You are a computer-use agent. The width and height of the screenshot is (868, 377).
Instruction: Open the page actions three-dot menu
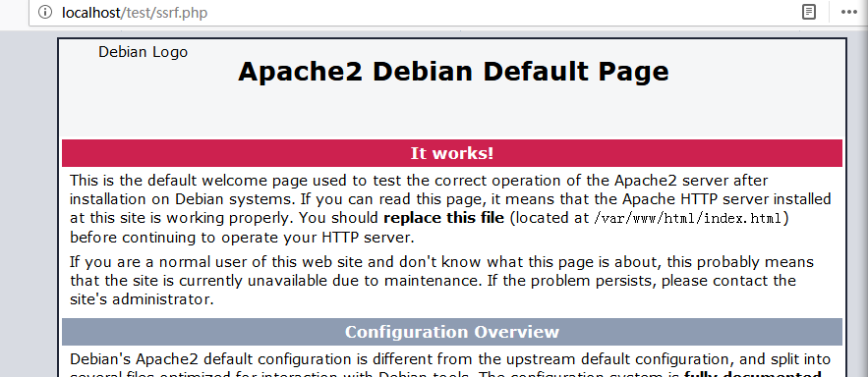[x=848, y=12]
